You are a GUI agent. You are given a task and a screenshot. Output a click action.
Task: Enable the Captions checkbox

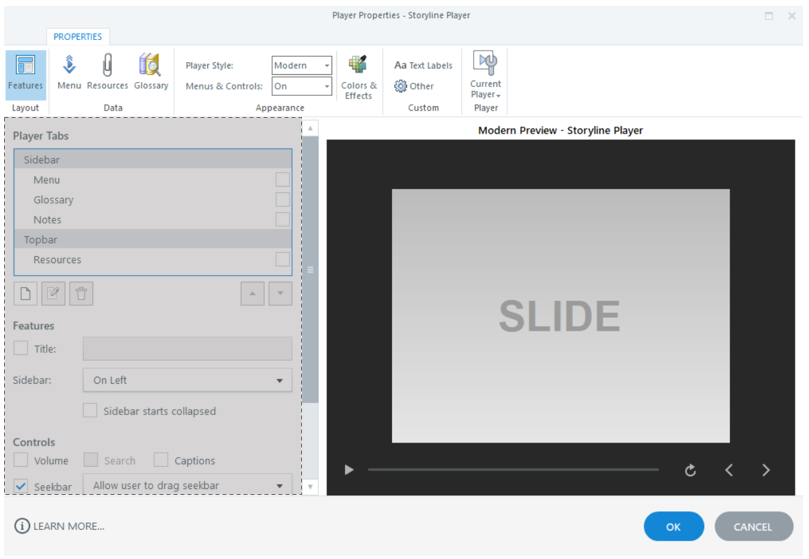pos(161,460)
